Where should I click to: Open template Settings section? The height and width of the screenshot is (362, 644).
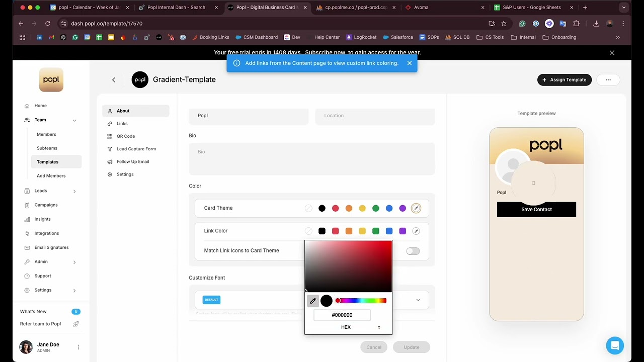tap(136, 174)
